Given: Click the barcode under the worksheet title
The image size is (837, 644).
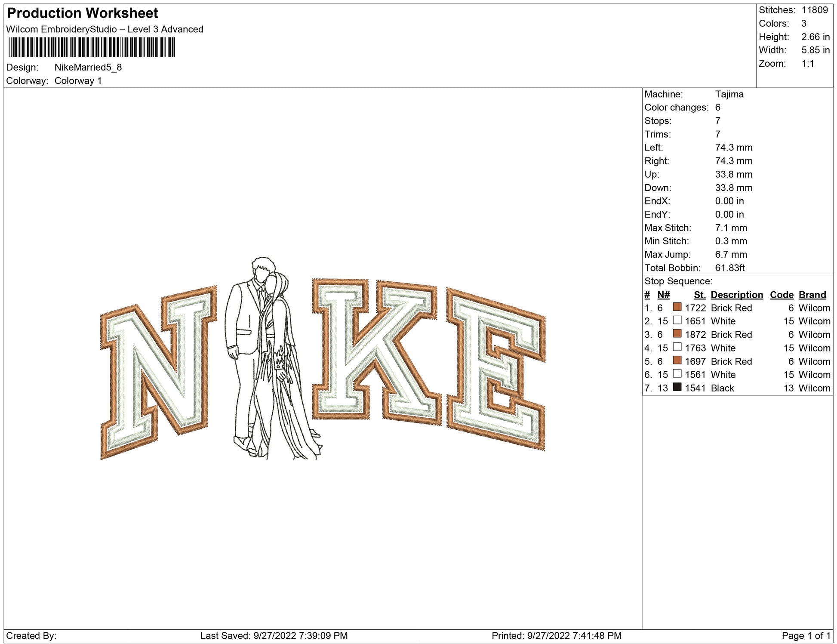Looking at the screenshot, I should coord(92,47).
